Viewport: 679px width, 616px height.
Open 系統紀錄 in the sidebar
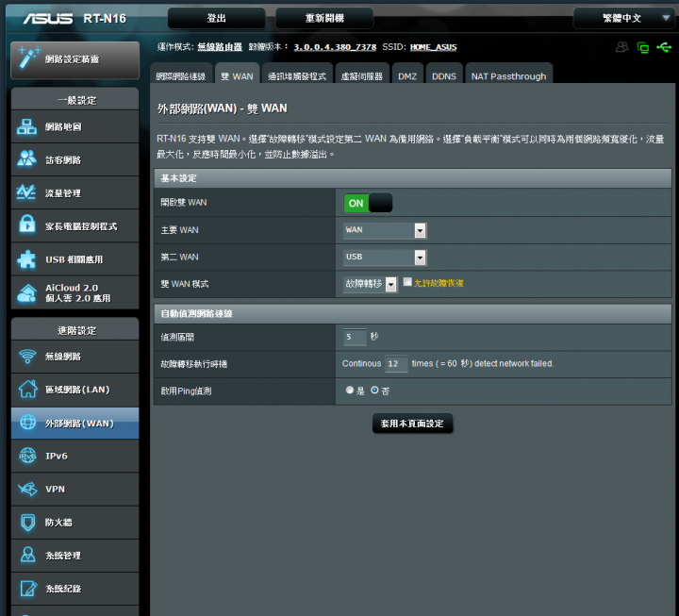point(75,589)
